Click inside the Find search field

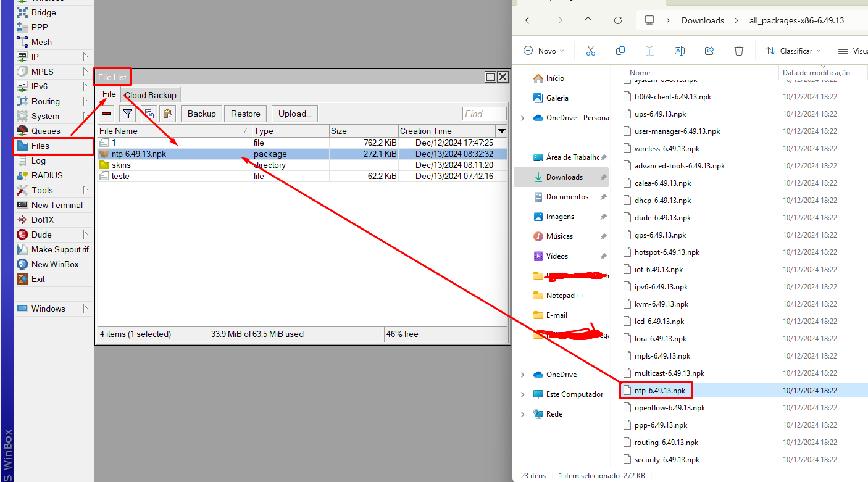pos(484,113)
